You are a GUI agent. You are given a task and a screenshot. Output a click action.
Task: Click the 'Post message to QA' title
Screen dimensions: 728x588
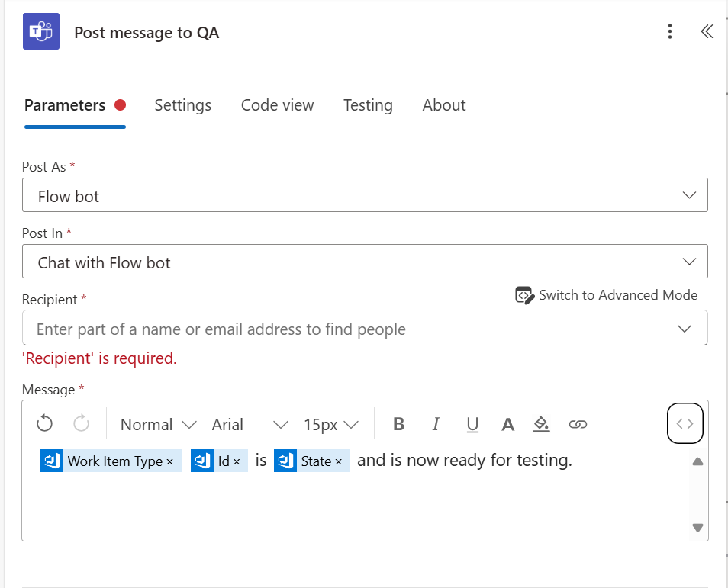click(147, 33)
